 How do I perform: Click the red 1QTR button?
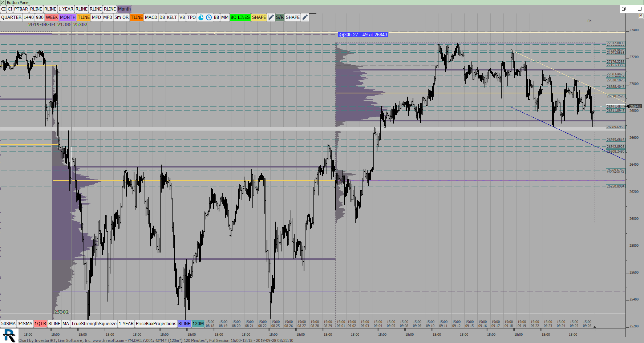(40, 324)
